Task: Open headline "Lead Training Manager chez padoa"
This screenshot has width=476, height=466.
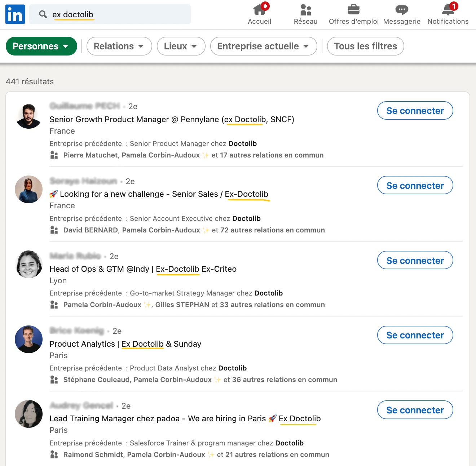Action: coord(185,419)
